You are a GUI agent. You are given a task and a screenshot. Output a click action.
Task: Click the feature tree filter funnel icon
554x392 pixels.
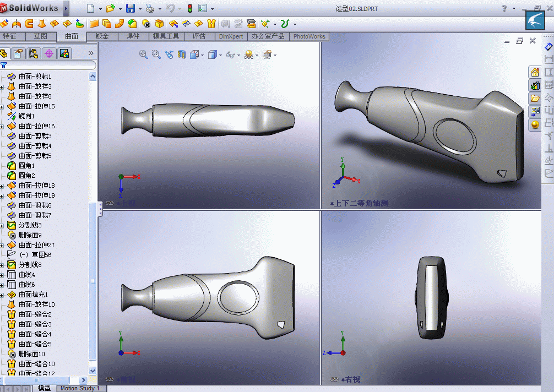(x=4, y=65)
